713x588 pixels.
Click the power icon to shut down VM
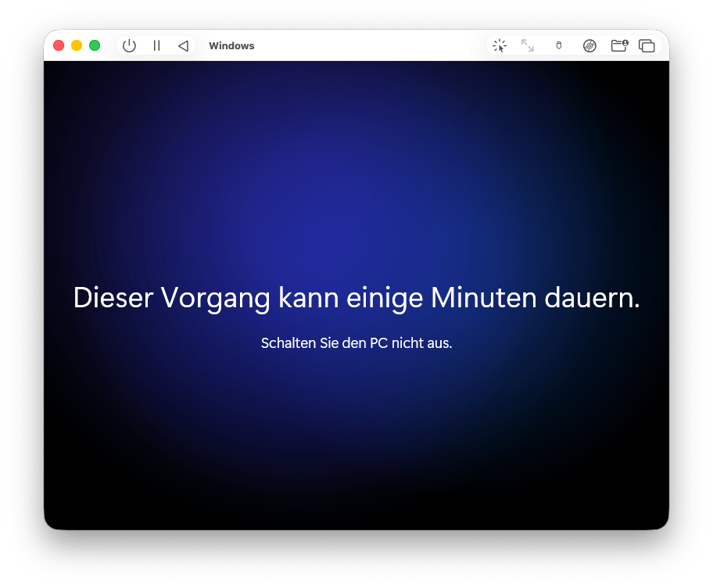pyautogui.click(x=130, y=45)
